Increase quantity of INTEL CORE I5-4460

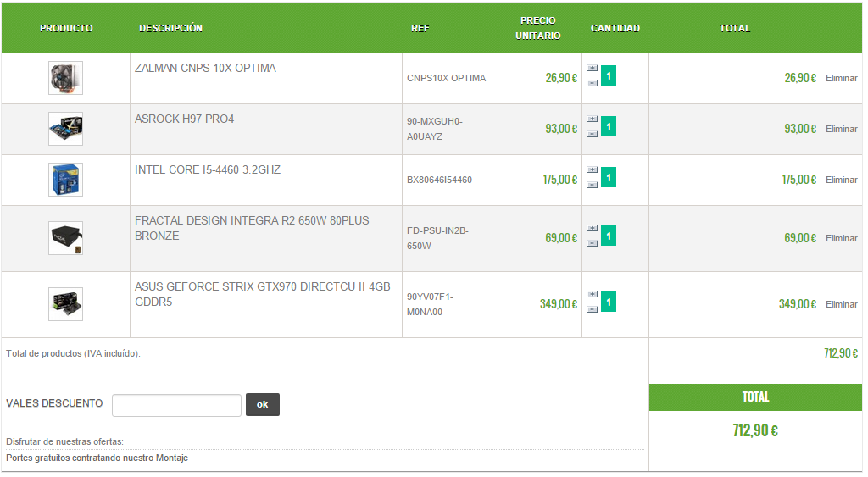[x=593, y=170]
